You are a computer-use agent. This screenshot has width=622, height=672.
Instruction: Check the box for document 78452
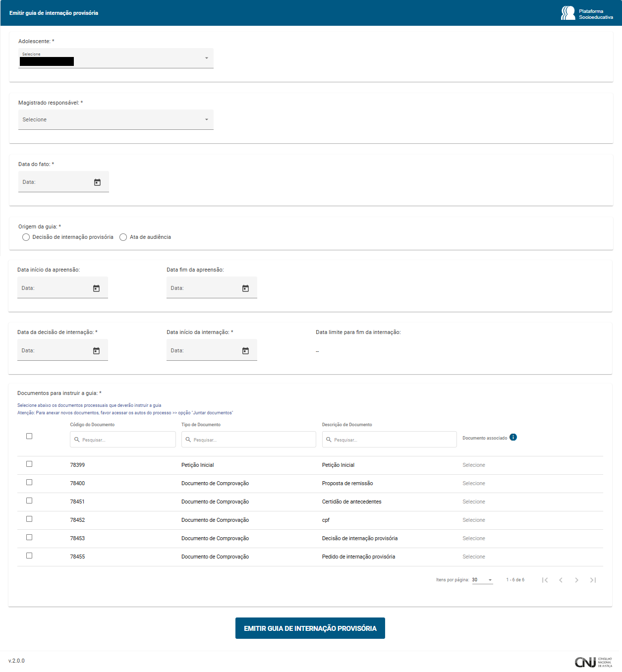click(29, 519)
